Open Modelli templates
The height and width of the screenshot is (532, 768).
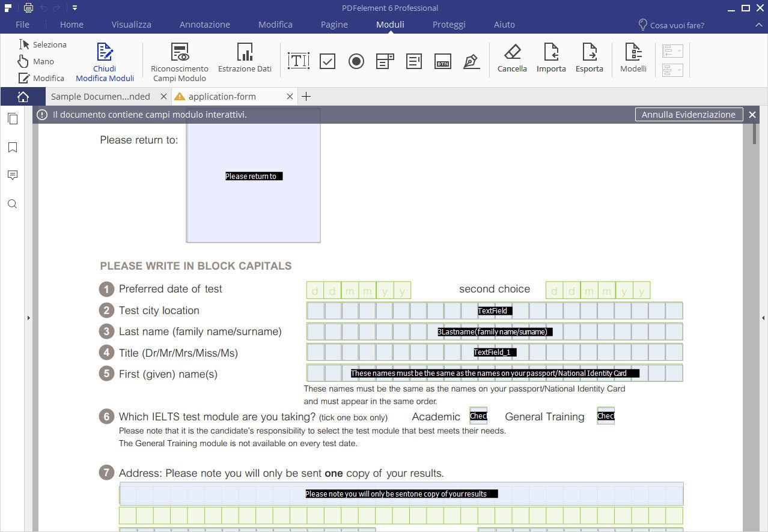[633, 58]
